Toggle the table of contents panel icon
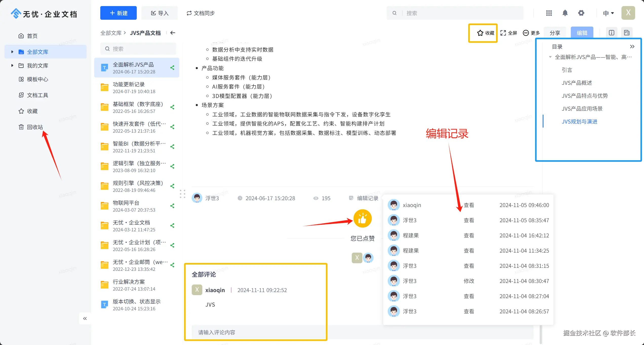Screen dimensions: 644x345 coord(627,33)
